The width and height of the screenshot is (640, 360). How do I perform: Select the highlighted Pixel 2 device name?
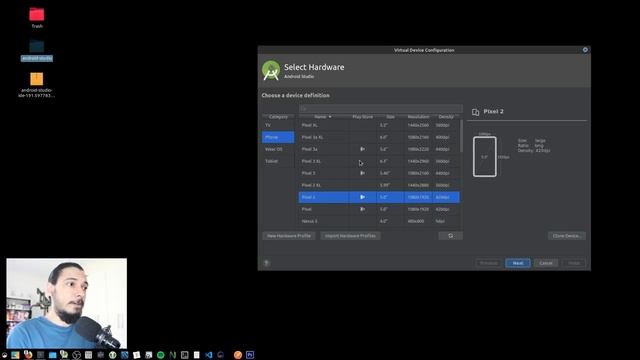pos(309,197)
